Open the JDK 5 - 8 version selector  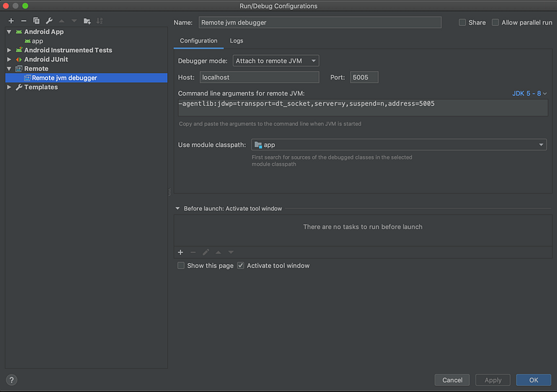(529, 93)
